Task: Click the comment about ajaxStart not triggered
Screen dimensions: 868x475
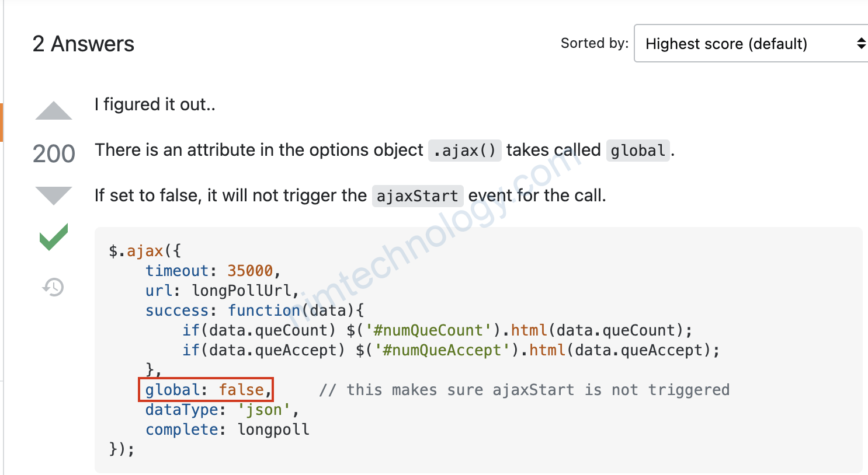Action: 524,390
